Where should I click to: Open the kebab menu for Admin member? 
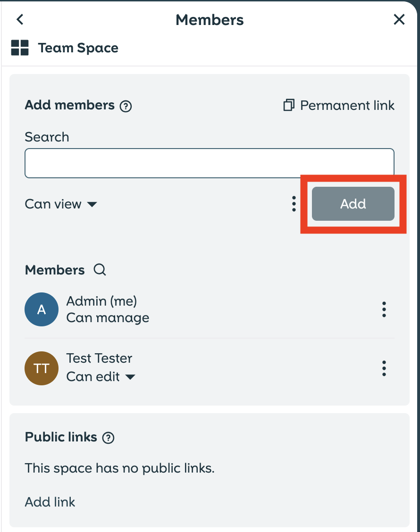(384, 309)
